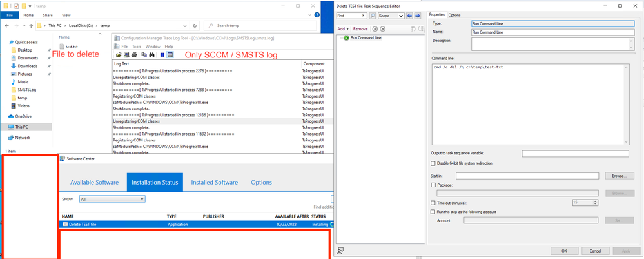Click the Collapse all circular up-arrows icon

[x=375, y=29]
